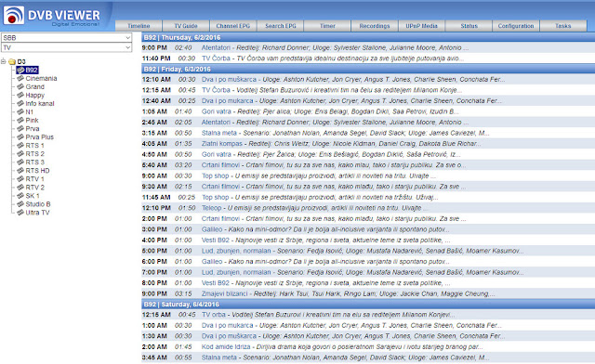Open Galileo at 3:00 PM
Viewport: 595px width, 364px height.
212,229
